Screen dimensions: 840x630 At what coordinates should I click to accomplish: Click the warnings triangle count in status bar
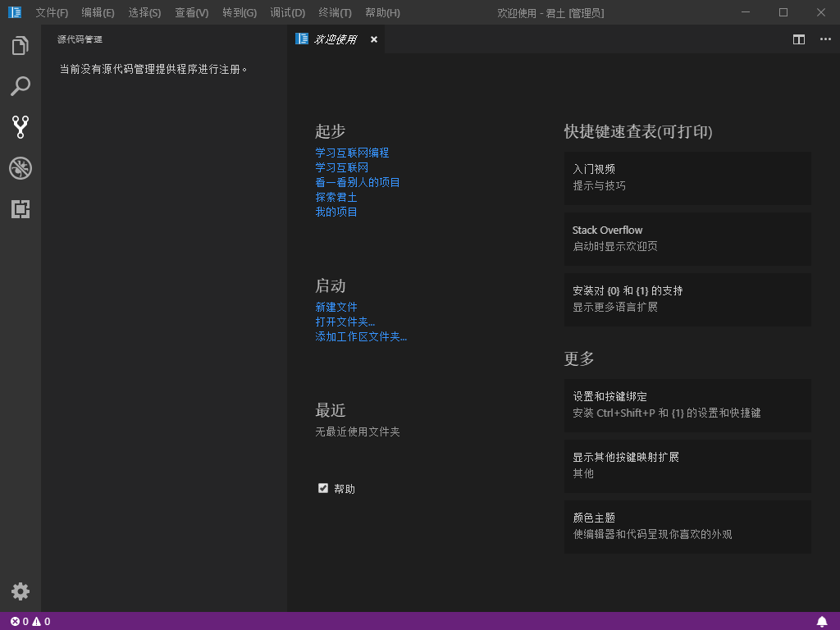pyautogui.click(x=41, y=622)
